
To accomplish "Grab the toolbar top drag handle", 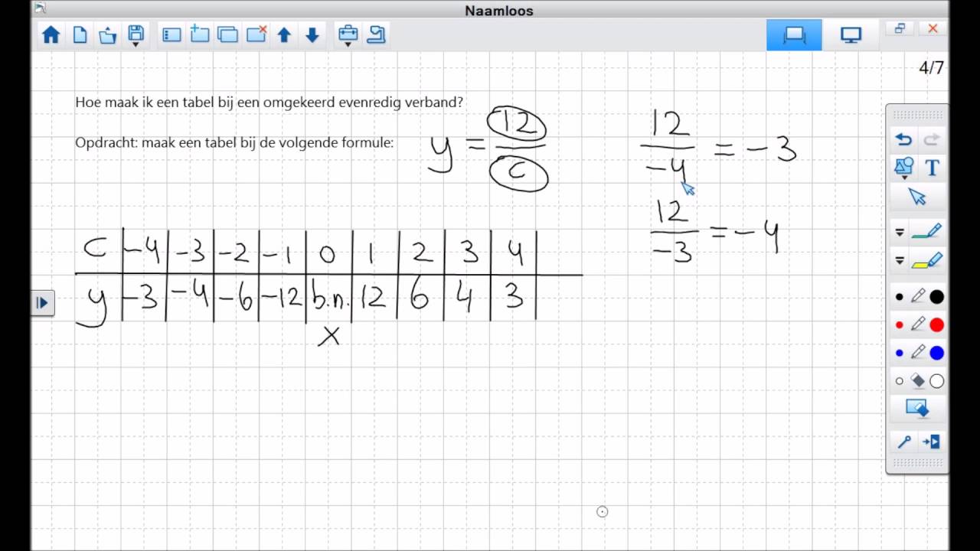I will 917,115.
